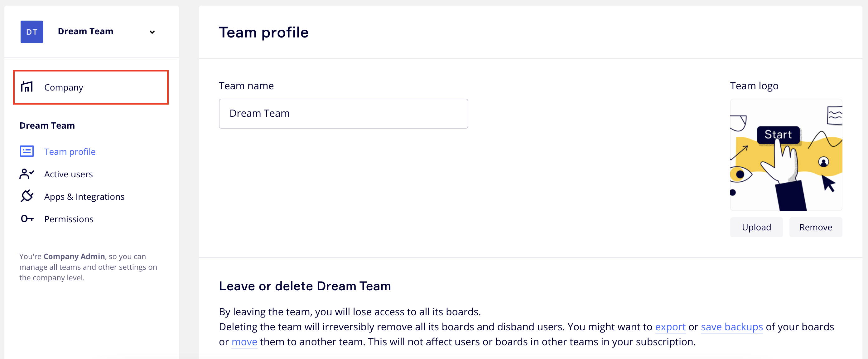868x359 pixels.
Task: Focus the Team name input field
Action: coord(343,113)
